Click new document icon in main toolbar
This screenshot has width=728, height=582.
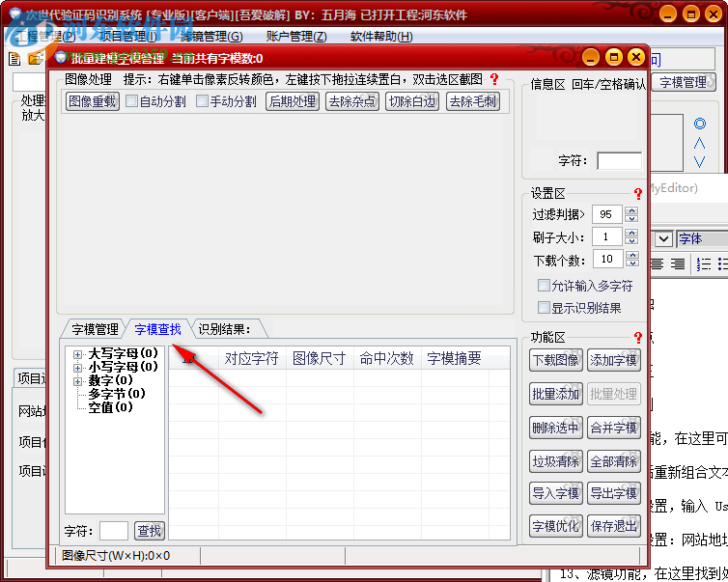point(14,59)
